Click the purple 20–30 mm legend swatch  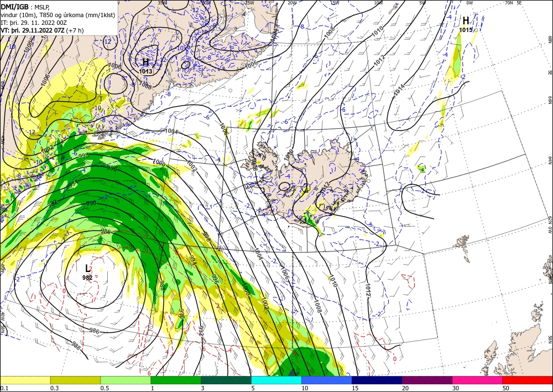[427, 380]
